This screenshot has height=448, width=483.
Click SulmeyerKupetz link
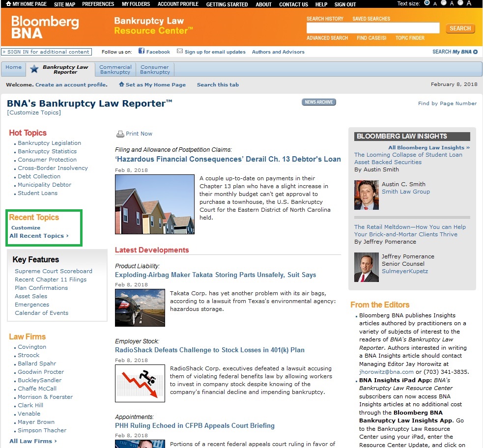(405, 271)
